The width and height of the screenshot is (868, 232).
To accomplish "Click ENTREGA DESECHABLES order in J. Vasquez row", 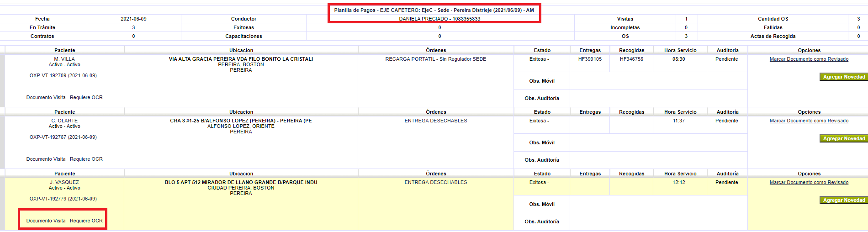I will (x=436, y=183).
